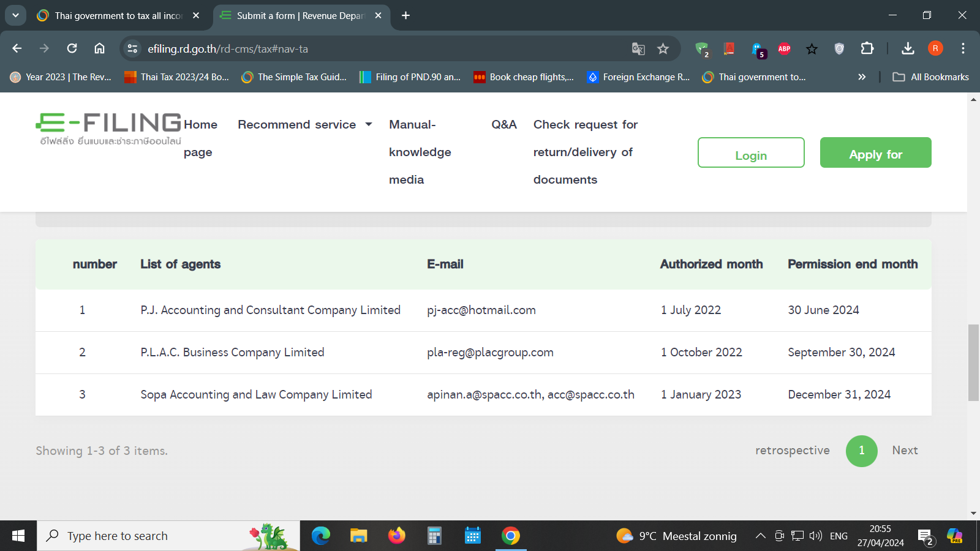Open the R profile avatar
Viewport: 980px width, 551px height.
tap(935, 48)
